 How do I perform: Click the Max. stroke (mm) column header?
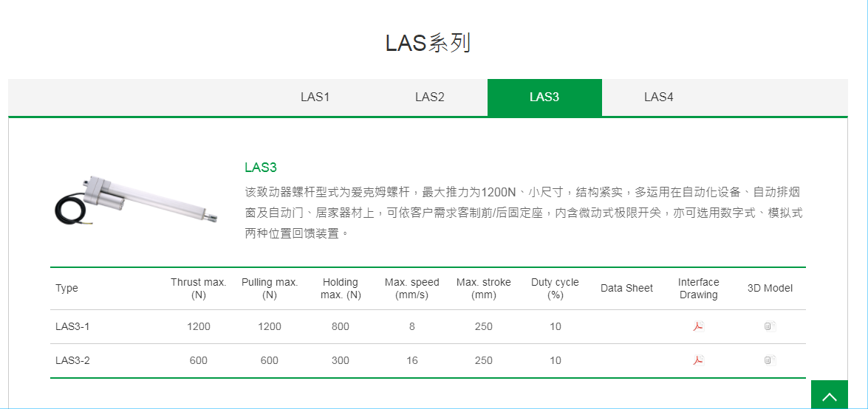click(484, 289)
